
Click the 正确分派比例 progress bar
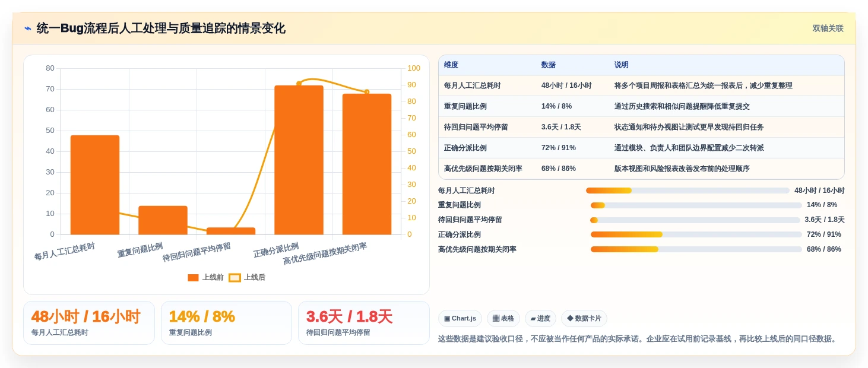tap(696, 234)
